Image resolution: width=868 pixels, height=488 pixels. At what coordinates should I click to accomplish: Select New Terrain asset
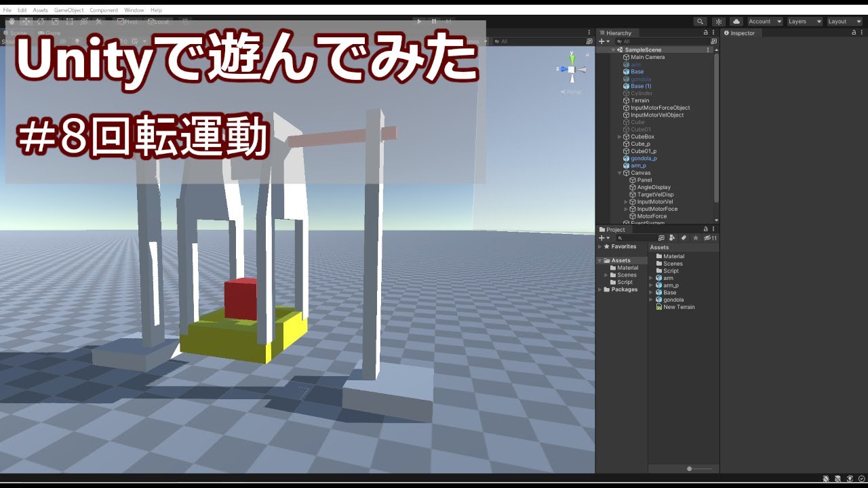[x=679, y=307]
